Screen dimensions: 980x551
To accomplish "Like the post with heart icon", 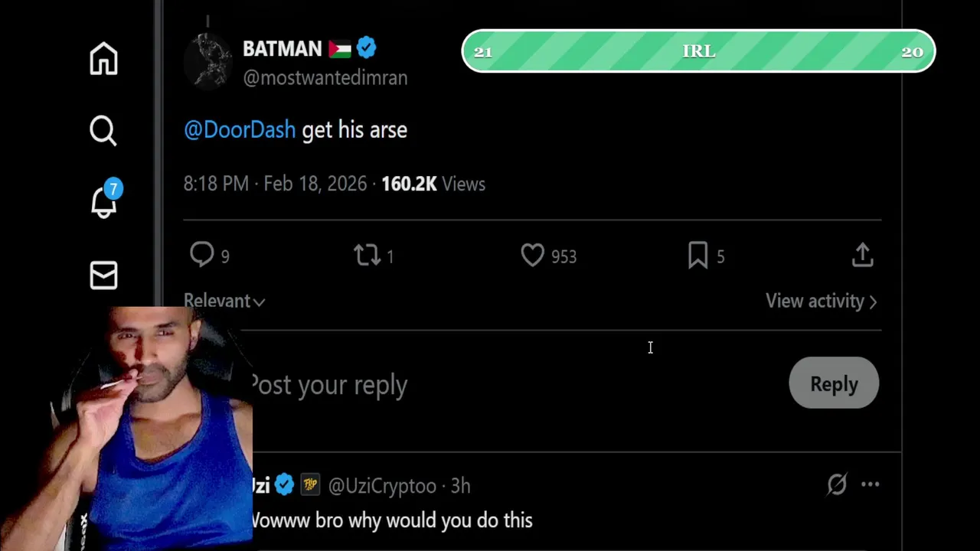I will point(532,256).
